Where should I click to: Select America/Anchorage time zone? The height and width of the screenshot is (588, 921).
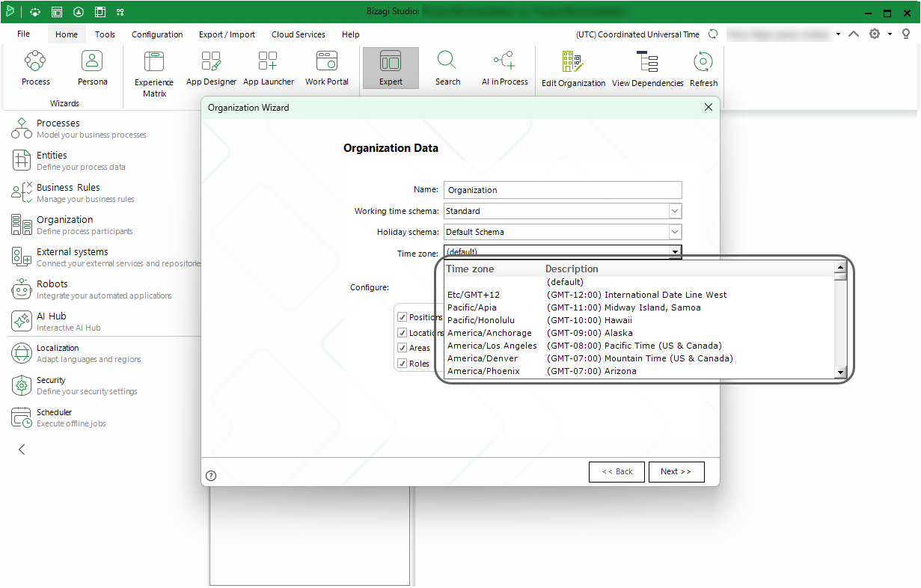(640, 333)
